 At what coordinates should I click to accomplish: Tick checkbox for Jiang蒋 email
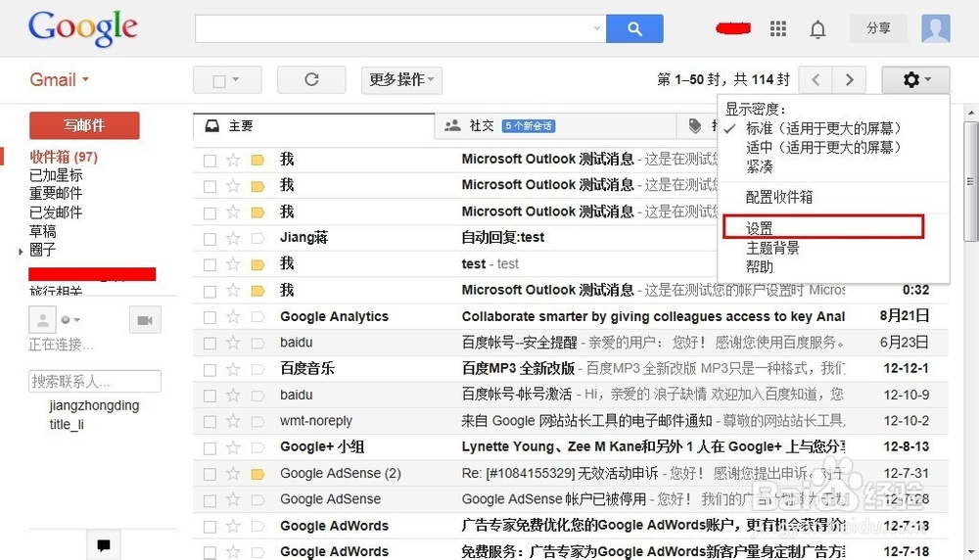click(210, 239)
